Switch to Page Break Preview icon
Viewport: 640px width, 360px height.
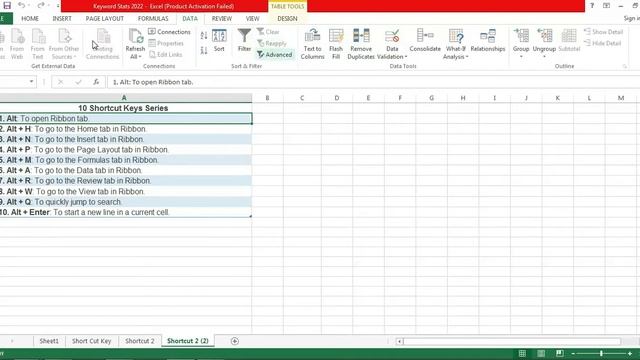[x=560, y=353]
